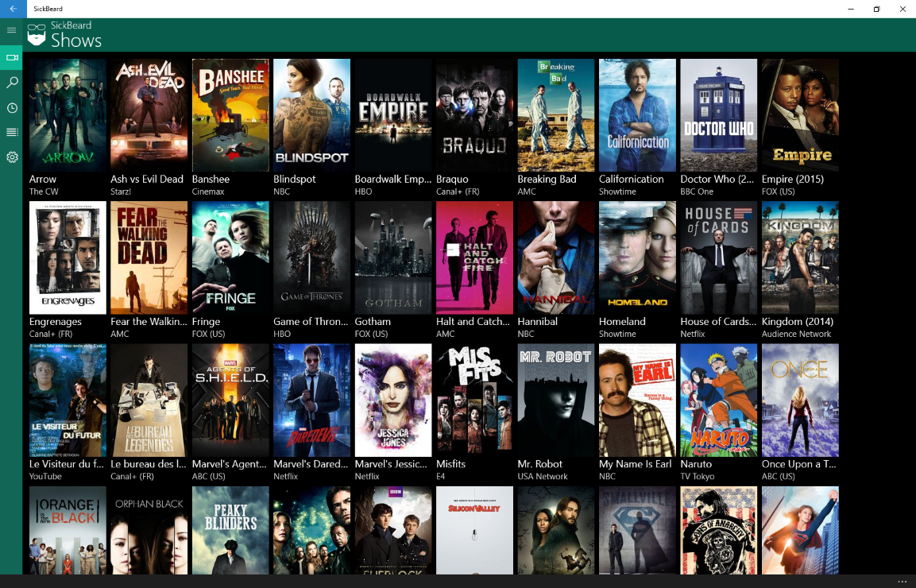This screenshot has height=588, width=916.
Task: Open the Smallville poster
Action: click(637, 530)
